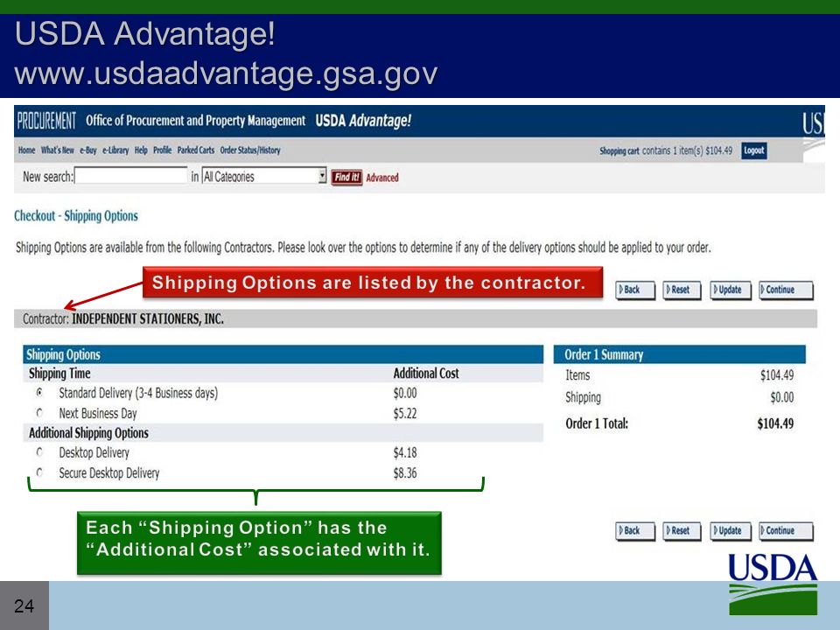Click the Additional Shipping Options heading

88,433
